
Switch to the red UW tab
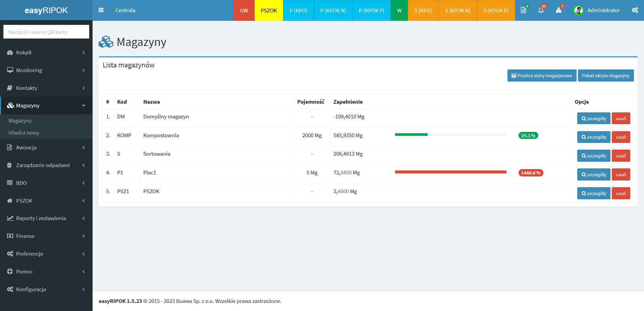click(244, 10)
